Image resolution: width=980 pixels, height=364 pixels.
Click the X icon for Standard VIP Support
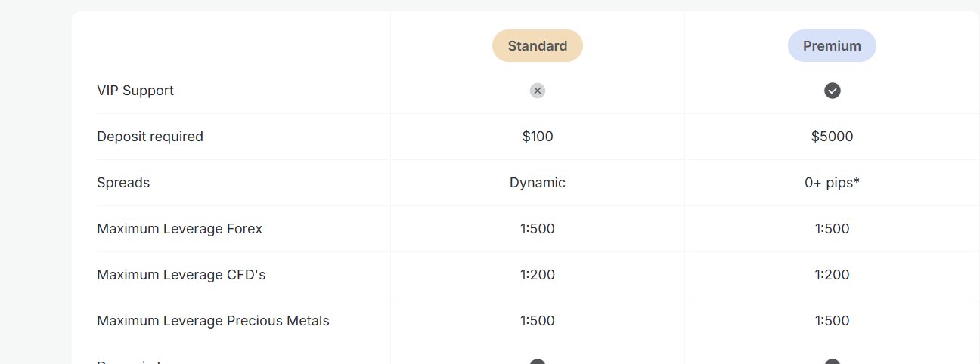[537, 91]
